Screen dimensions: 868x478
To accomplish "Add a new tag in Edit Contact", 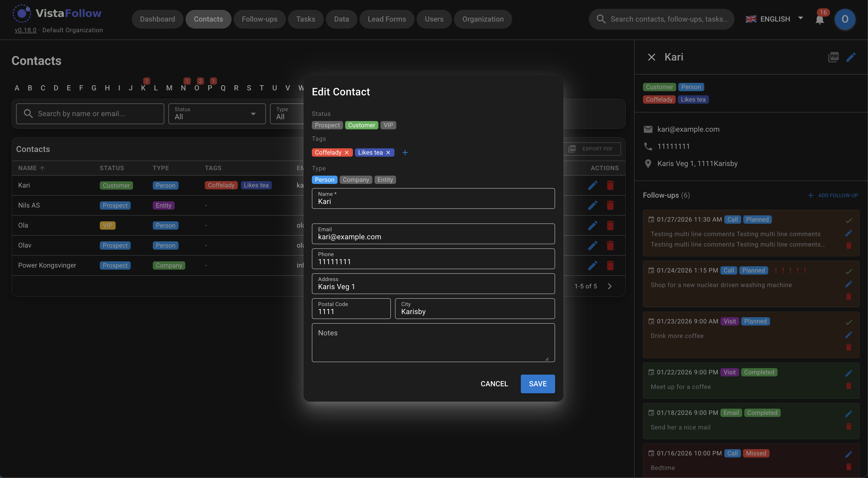I will 405,152.
